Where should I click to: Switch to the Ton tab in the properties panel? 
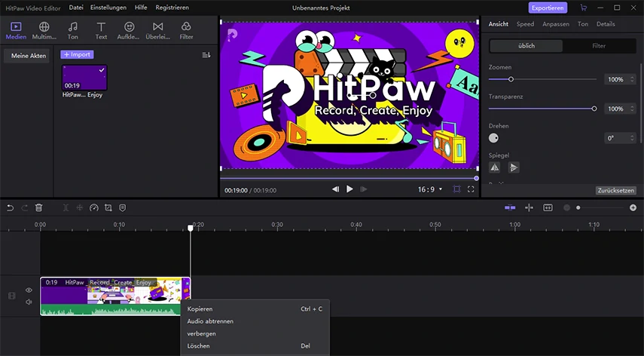click(583, 24)
